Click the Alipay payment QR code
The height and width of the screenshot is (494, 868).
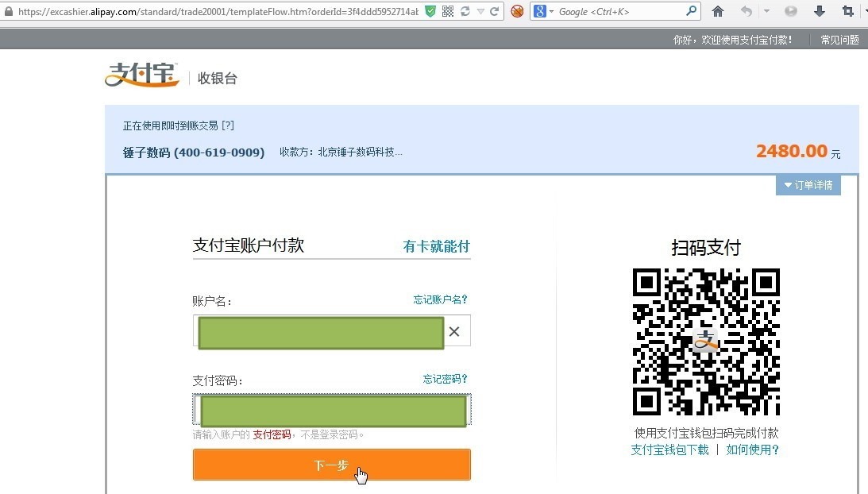[x=706, y=342]
